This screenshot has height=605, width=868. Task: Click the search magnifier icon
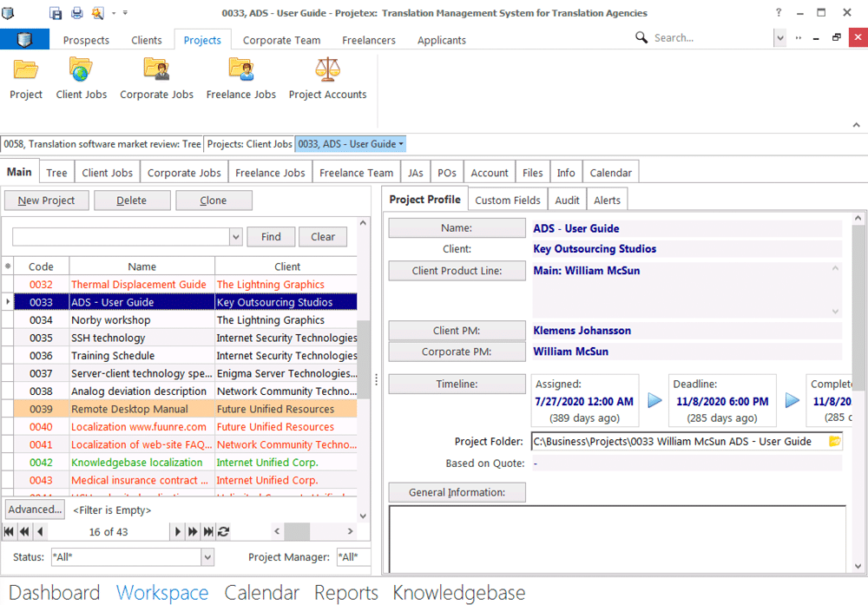[x=641, y=37]
